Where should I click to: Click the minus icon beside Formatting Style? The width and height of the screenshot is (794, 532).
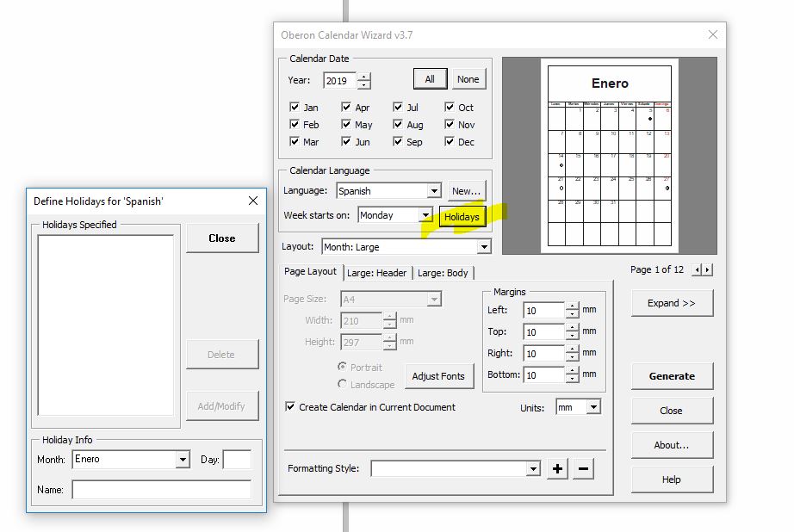click(x=583, y=468)
